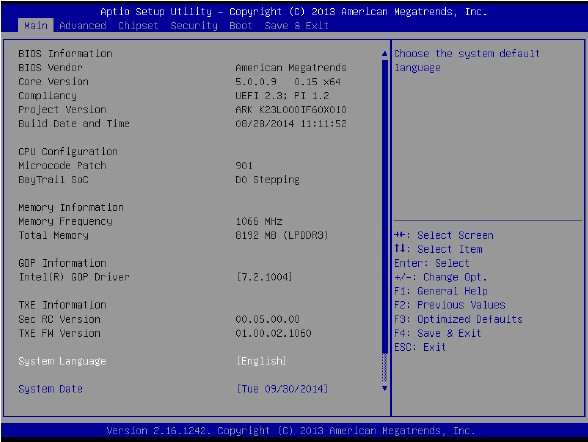The image size is (588, 442).
Task: Click the Core Version label
Action: pyautogui.click(x=53, y=81)
